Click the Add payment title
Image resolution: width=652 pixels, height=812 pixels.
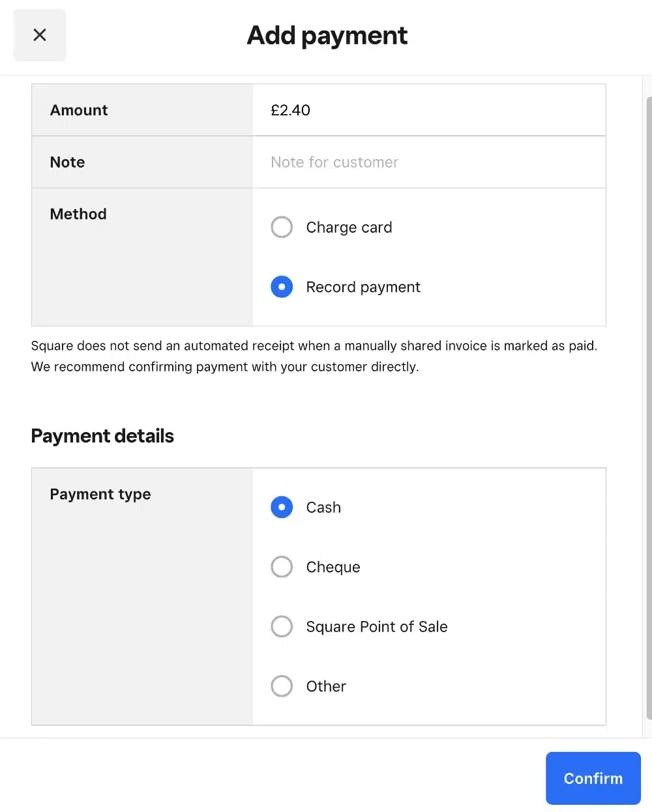click(x=327, y=35)
